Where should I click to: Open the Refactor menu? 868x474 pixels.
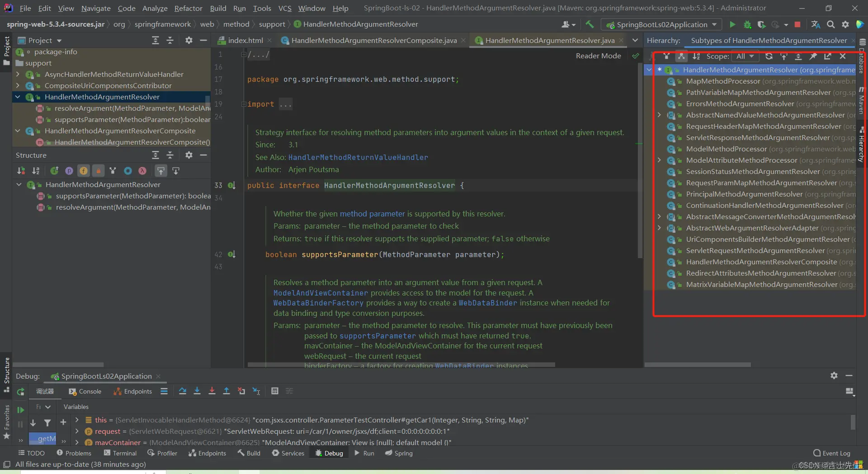(188, 8)
